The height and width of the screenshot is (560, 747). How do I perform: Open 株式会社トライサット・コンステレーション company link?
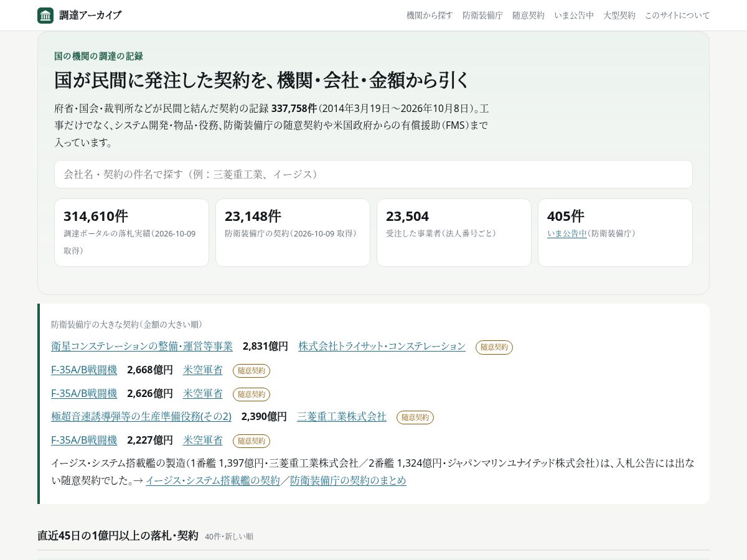[x=382, y=346]
